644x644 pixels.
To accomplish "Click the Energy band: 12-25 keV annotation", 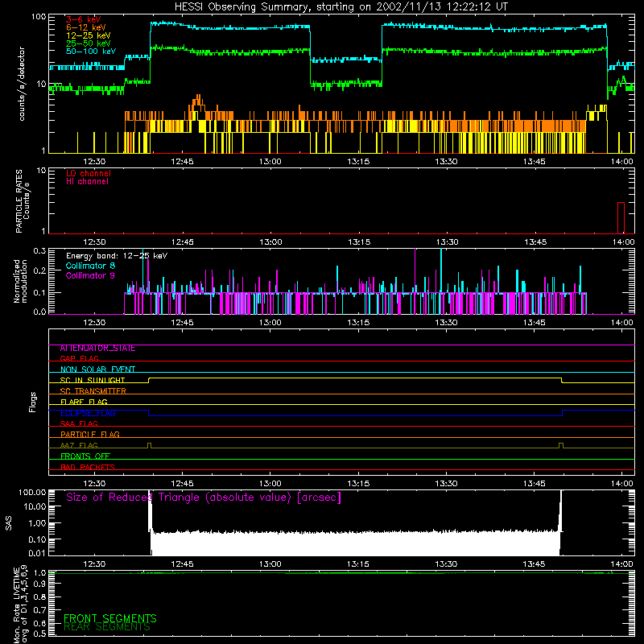I will (x=117, y=256).
